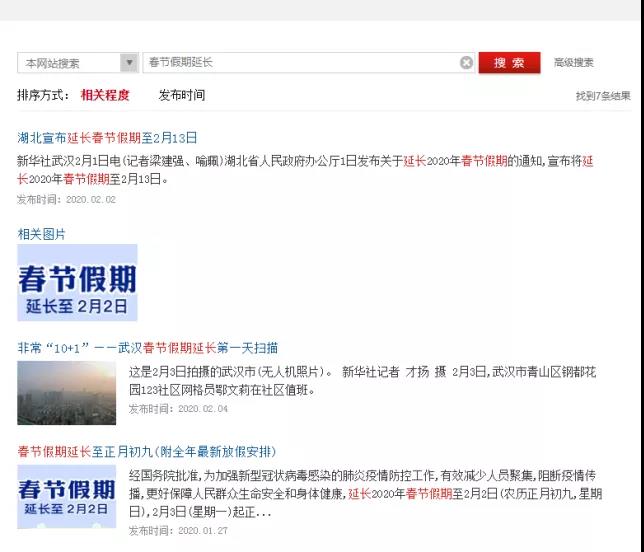This screenshot has height=552, width=644.
Task: Click the date 发布时间: 2020.01.27
Action: coord(178,531)
